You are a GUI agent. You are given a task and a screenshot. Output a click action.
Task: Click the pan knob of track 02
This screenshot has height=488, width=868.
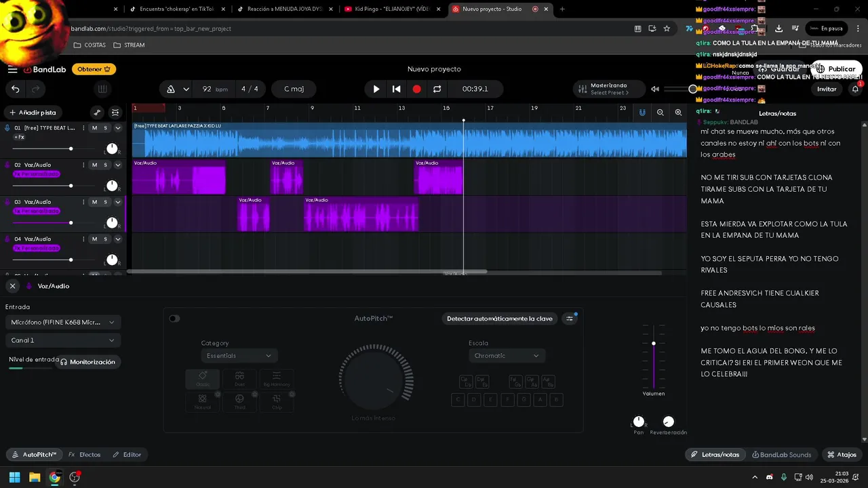pos(112,186)
